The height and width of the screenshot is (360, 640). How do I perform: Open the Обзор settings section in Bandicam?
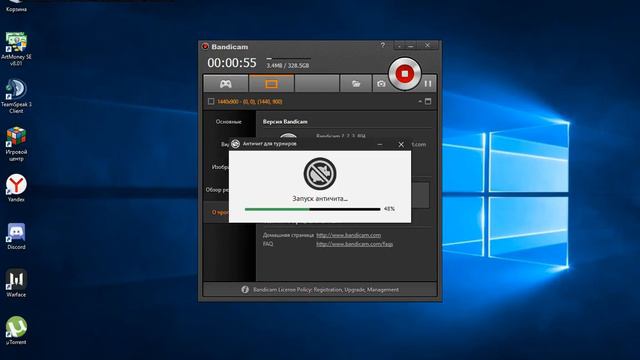click(217, 190)
